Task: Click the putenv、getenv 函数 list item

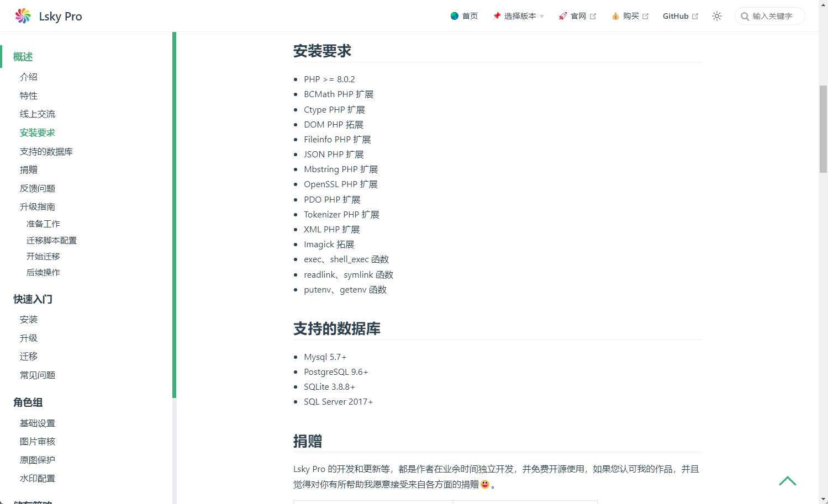Action: click(x=345, y=289)
